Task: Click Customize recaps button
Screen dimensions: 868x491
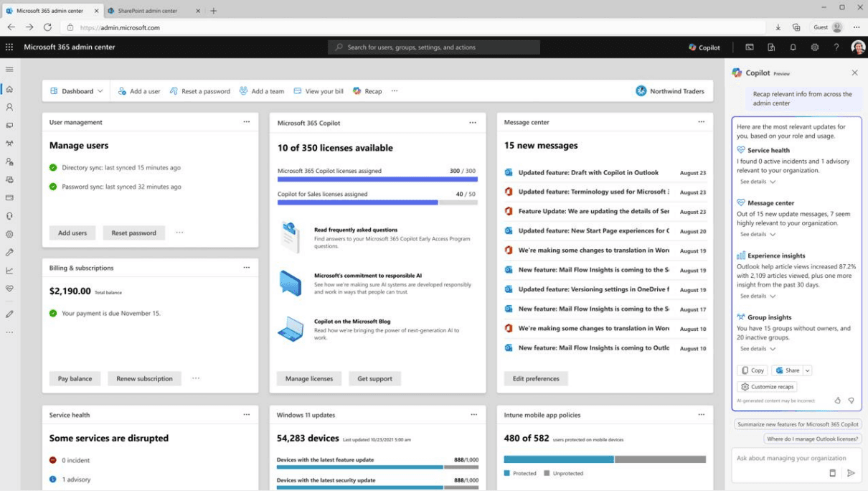Action: (x=767, y=387)
